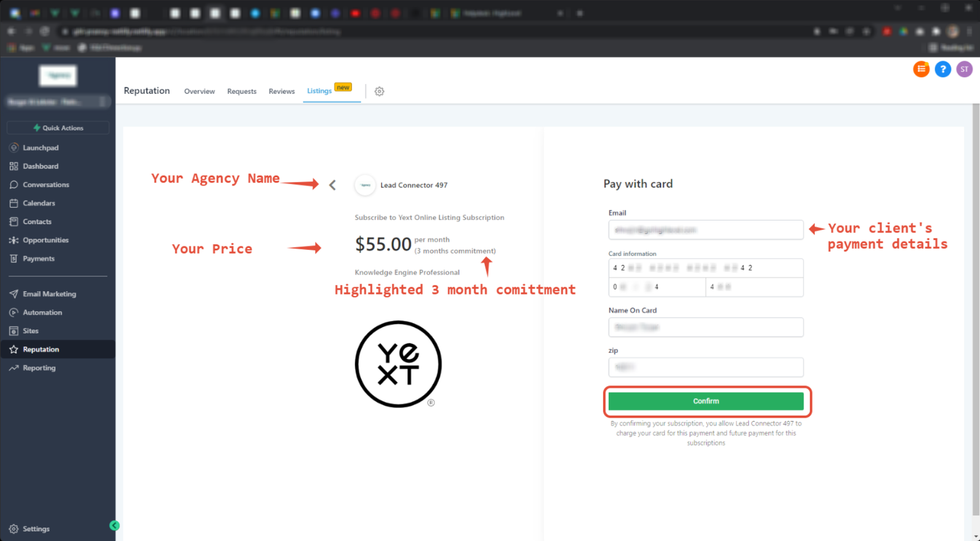This screenshot has height=541, width=980.
Task: Click the green Confirm button
Action: click(x=706, y=401)
